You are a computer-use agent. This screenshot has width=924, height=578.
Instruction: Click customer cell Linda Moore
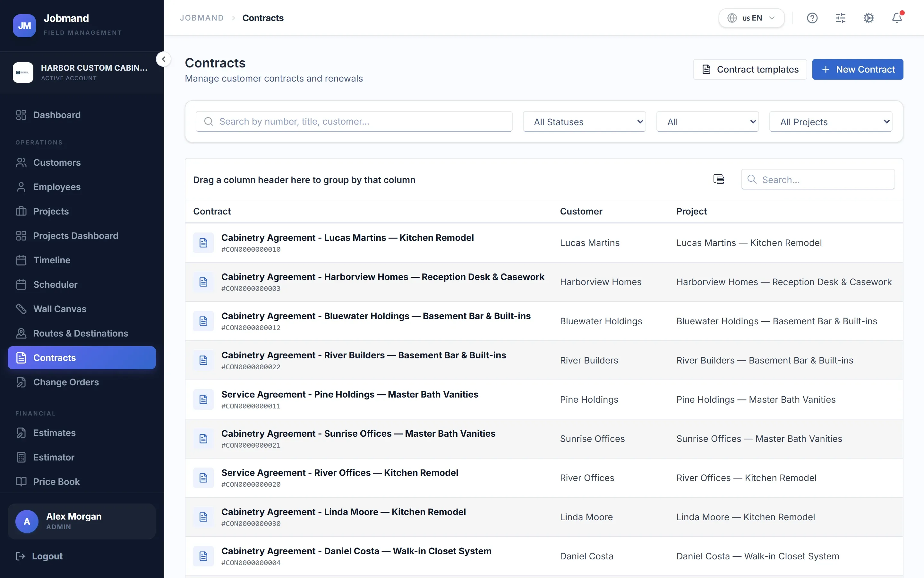[586, 517]
